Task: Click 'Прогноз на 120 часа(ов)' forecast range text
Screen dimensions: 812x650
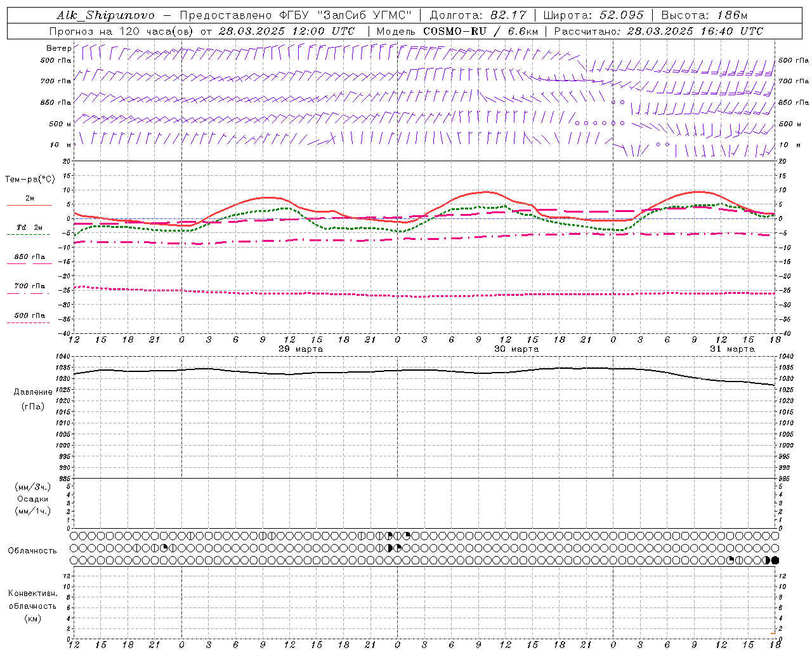Action: tap(122, 31)
